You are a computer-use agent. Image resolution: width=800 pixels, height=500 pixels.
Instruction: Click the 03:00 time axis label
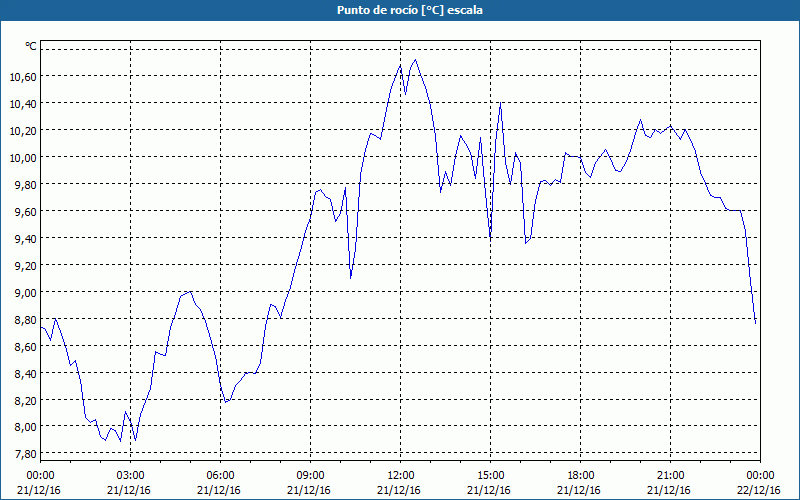coord(130,476)
